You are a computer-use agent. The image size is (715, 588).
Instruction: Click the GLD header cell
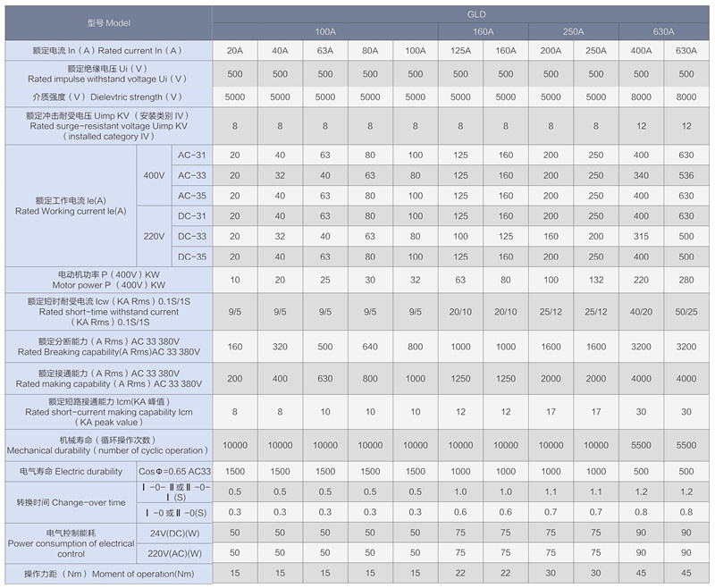click(x=460, y=14)
